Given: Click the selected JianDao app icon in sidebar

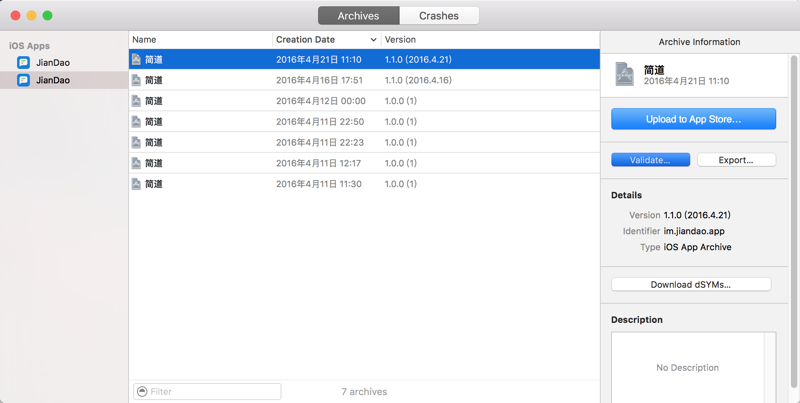Looking at the screenshot, I should point(23,80).
